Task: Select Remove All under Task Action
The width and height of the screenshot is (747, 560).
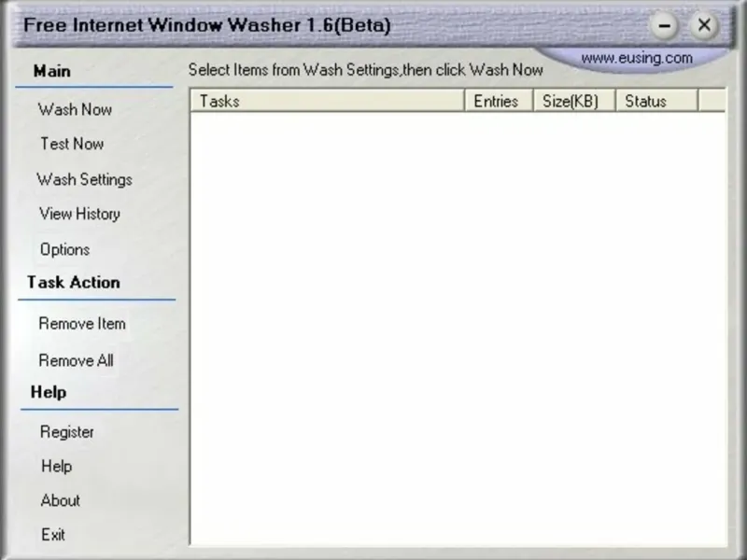Action: (x=76, y=360)
